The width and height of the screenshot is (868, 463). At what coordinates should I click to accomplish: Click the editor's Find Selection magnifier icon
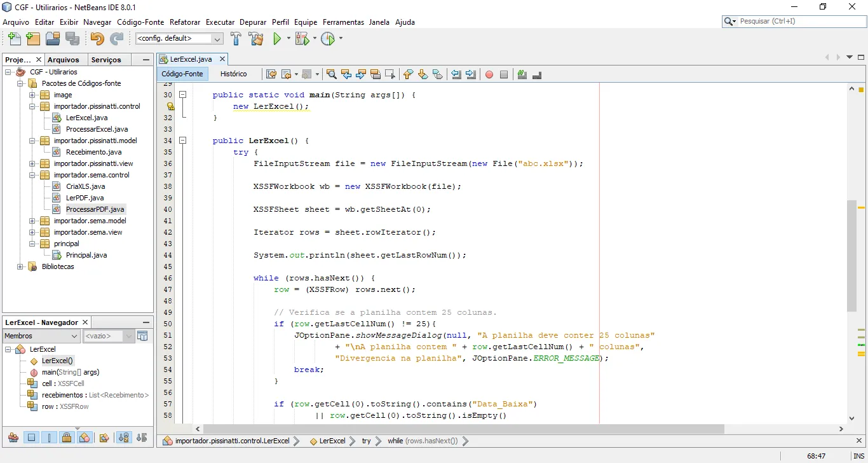tap(331, 74)
